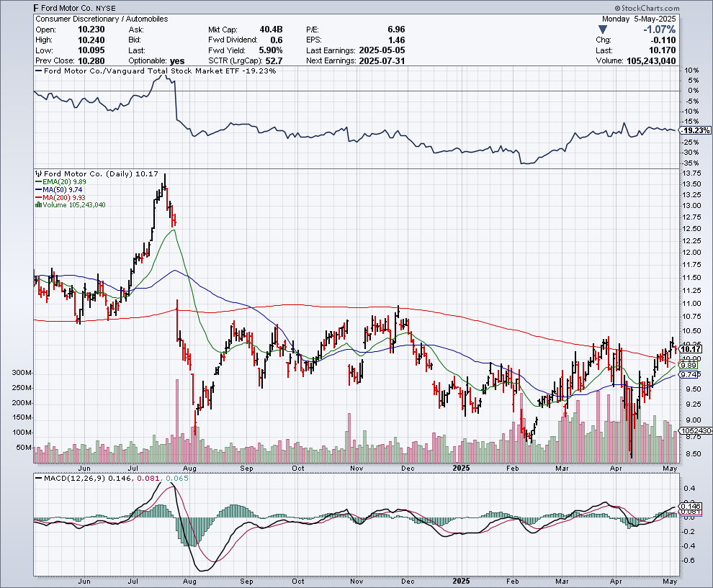
Task: Click the Prev Close value 10.280
Action: [91, 61]
